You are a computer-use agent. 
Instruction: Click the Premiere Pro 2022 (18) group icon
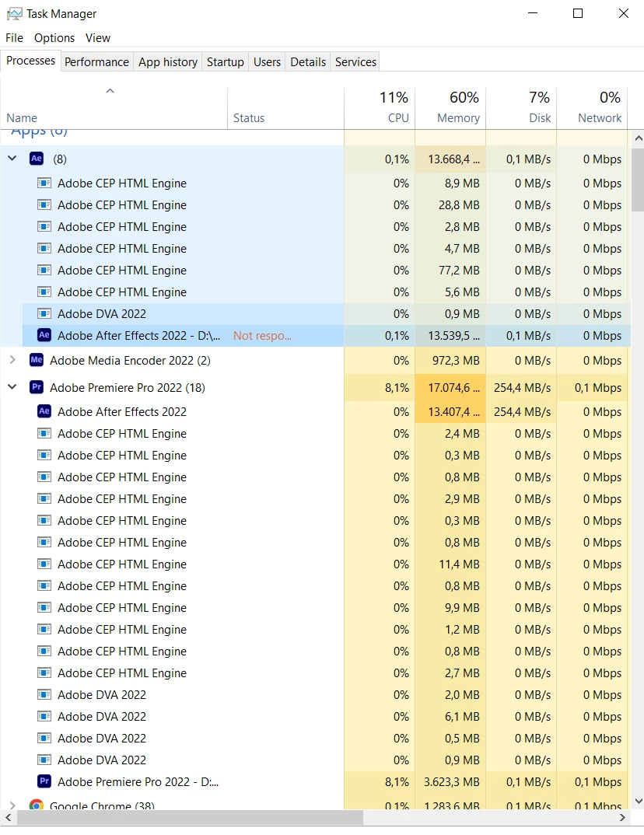tap(37, 388)
